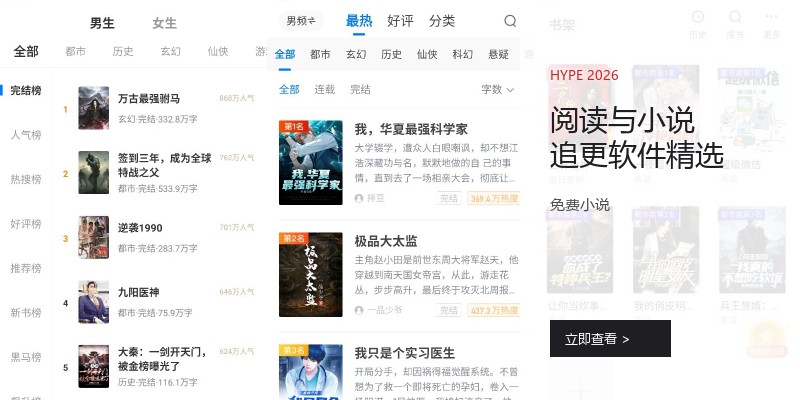Open the 完结榜 sidebar ranking
The width and height of the screenshot is (800, 400).
click(26, 91)
